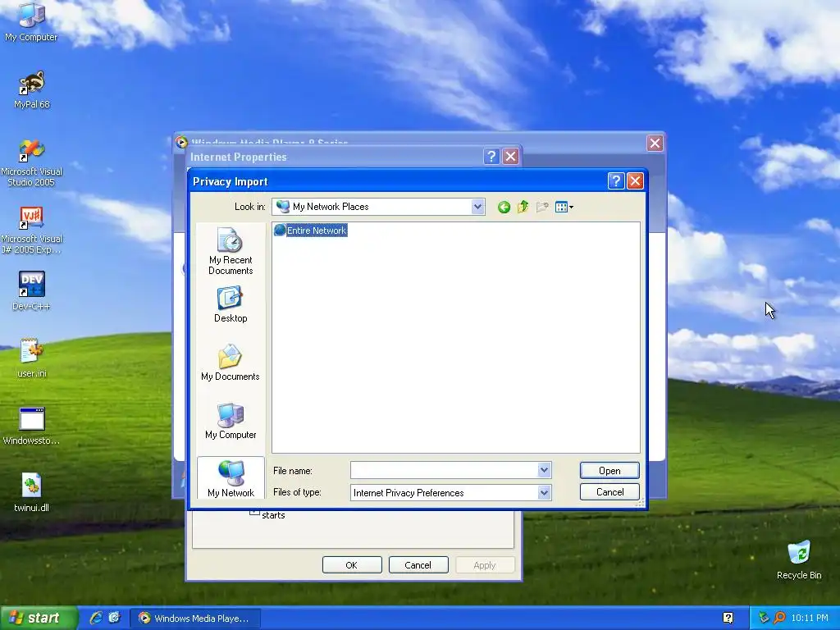
Task: Select the Recycle Bin icon
Action: 799,559
